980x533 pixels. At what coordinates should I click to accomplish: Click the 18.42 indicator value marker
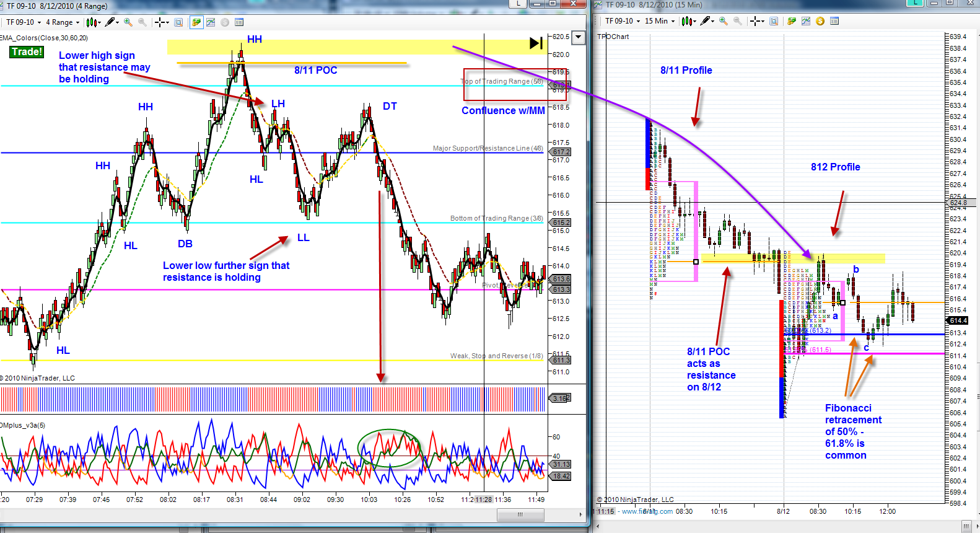tap(561, 476)
